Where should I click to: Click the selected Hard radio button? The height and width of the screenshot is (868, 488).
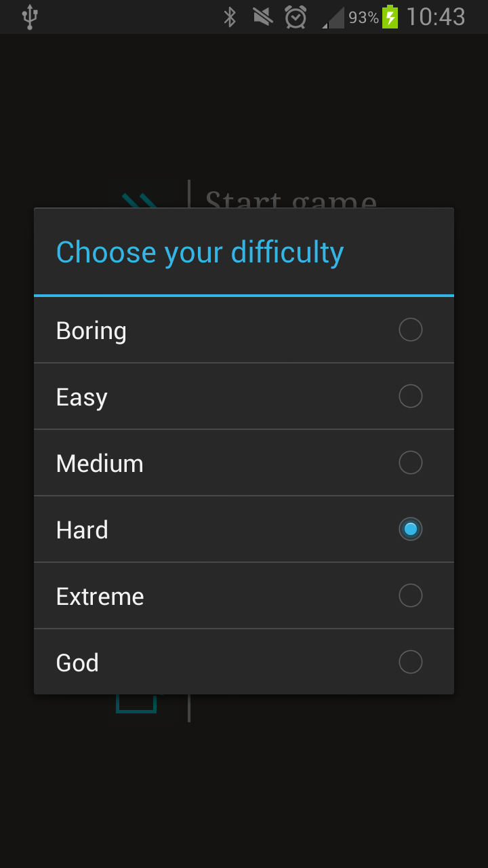pyautogui.click(x=411, y=530)
